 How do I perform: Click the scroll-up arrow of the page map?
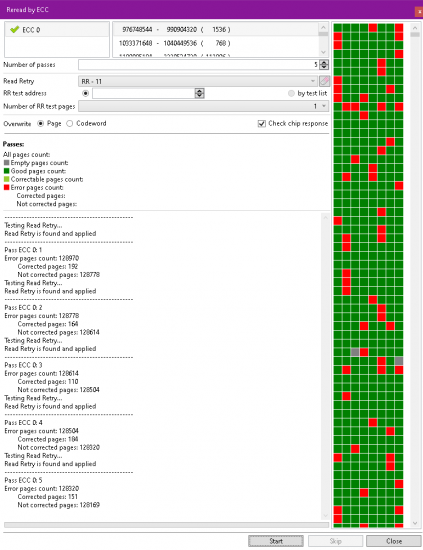[415, 28]
